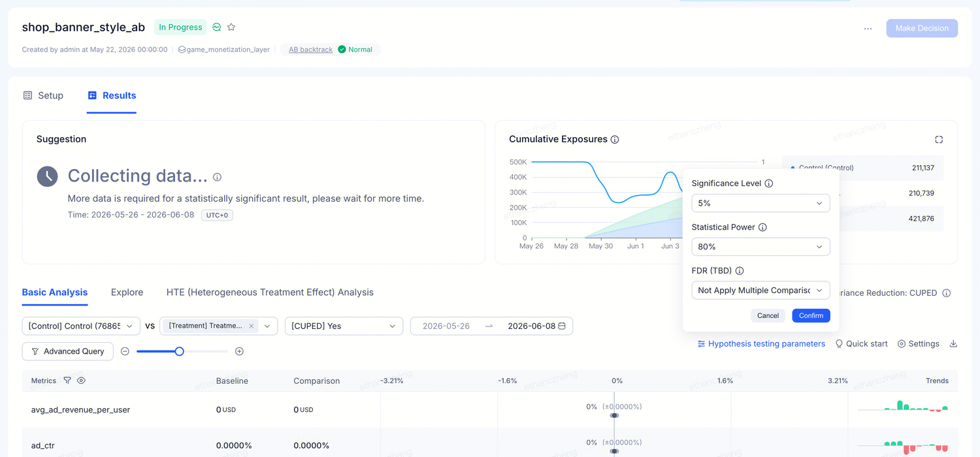Click the download icon next to Settings
The height and width of the screenshot is (457, 980).
pyautogui.click(x=953, y=343)
